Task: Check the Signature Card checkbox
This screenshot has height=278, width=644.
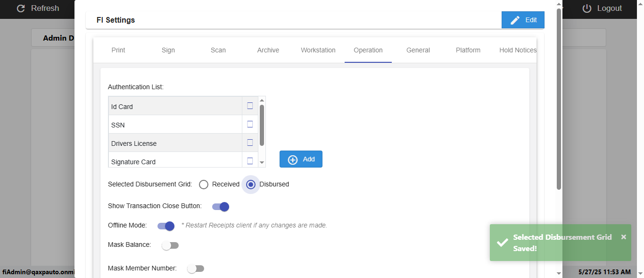Action: point(250,161)
